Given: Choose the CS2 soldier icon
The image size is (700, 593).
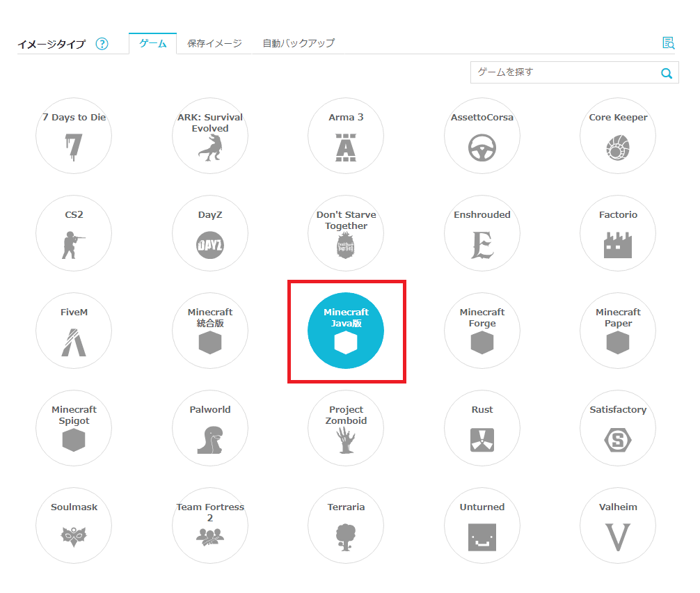Looking at the screenshot, I should pos(74,245).
